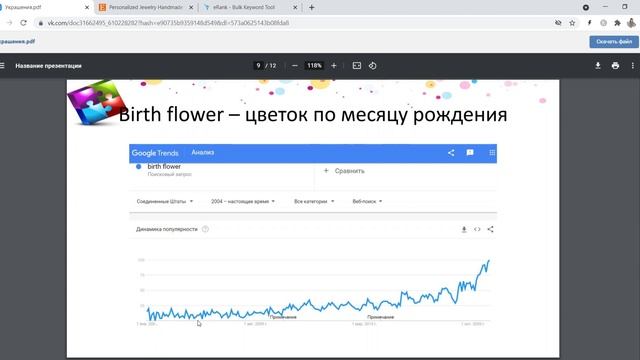The width and height of the screenshot is (640, 360).
Task: Expand the Все категории dropdown
Action: 314,202
